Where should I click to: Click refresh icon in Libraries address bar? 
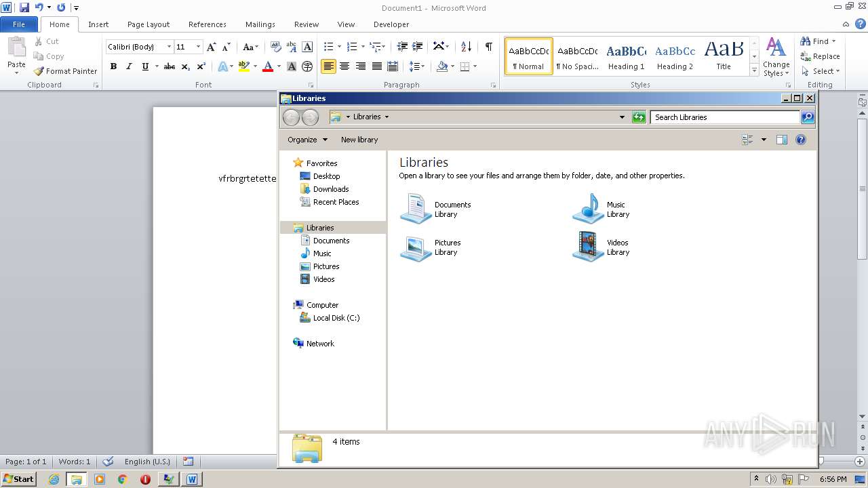coord(639,117)
